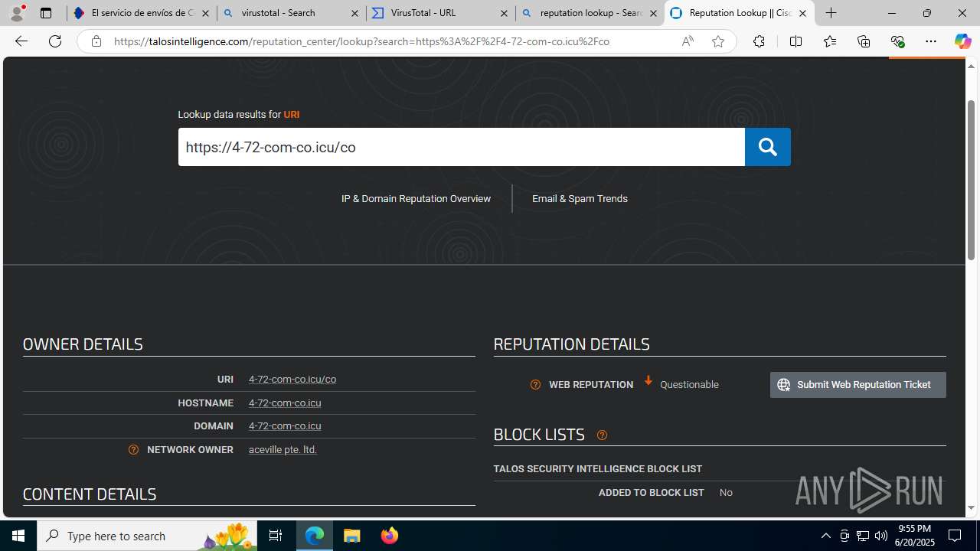
Task: Open a new tab with plus button
Action: click(831, 13)
